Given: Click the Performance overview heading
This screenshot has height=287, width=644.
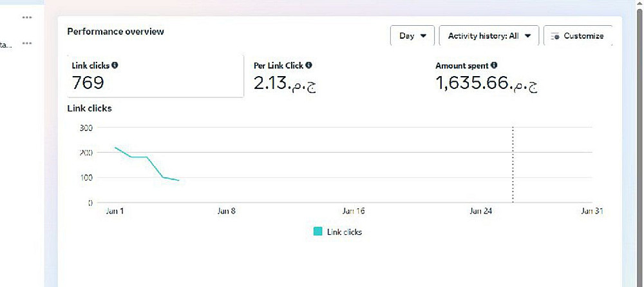Looking at the screenshot, I should coord(115,31).
